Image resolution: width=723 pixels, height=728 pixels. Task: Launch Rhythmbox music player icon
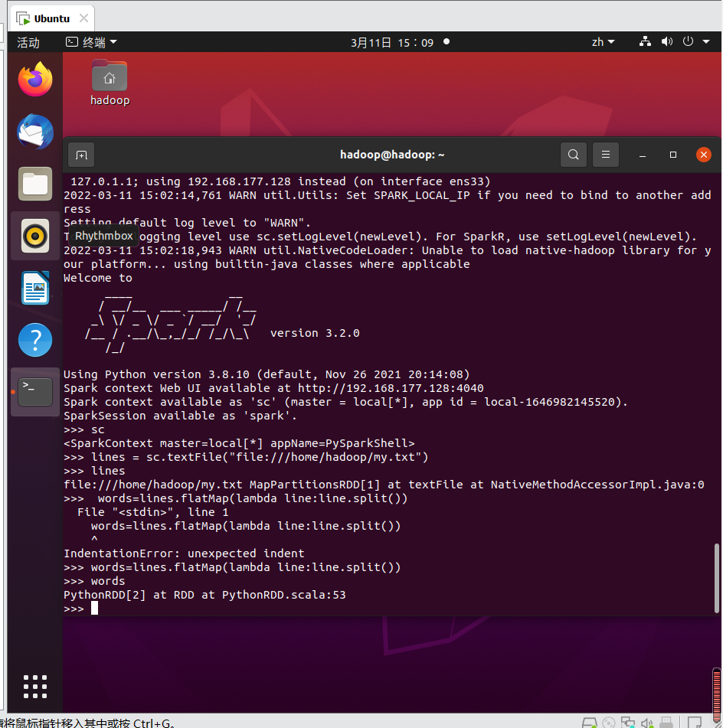[35, 236]
